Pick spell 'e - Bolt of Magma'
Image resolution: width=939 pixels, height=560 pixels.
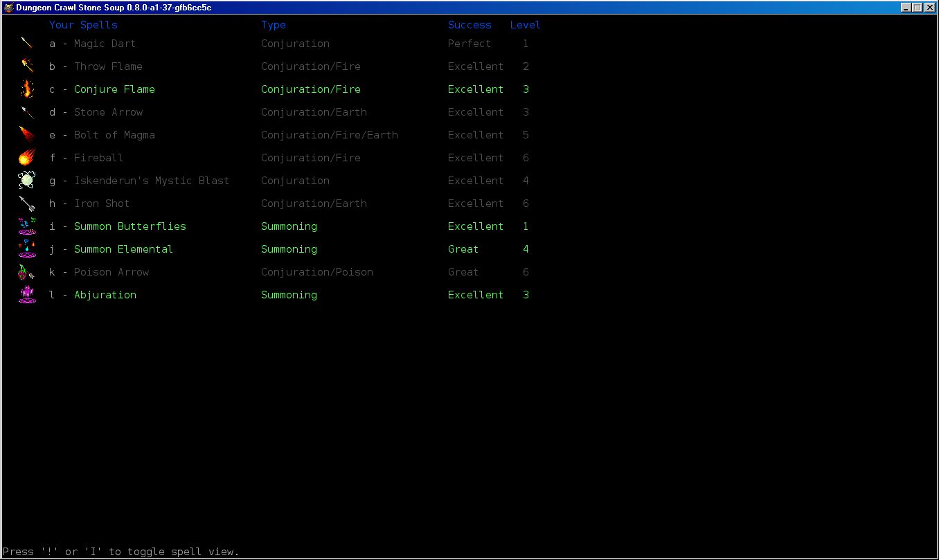point(102,135)
